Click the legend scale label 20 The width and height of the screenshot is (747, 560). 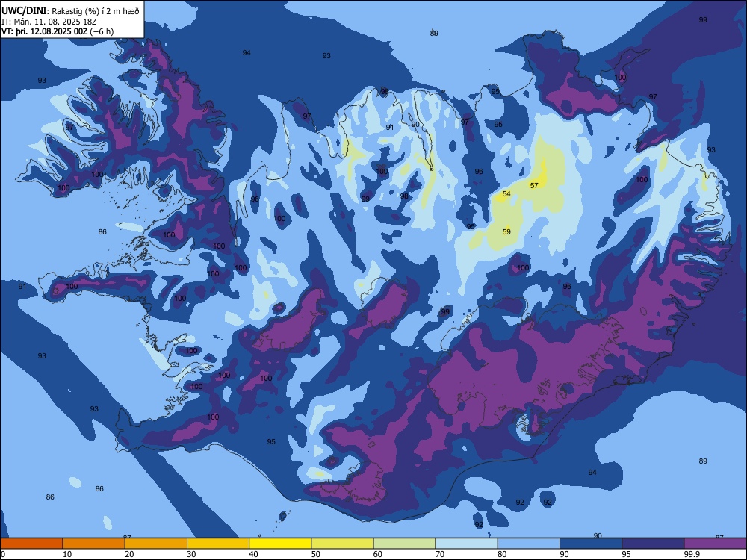[x=129, y=554]
